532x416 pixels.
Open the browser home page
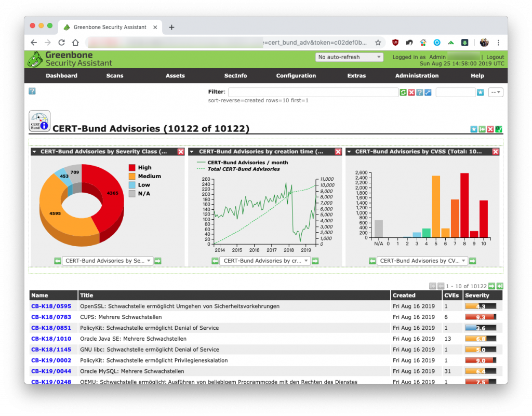click(75, 43)
